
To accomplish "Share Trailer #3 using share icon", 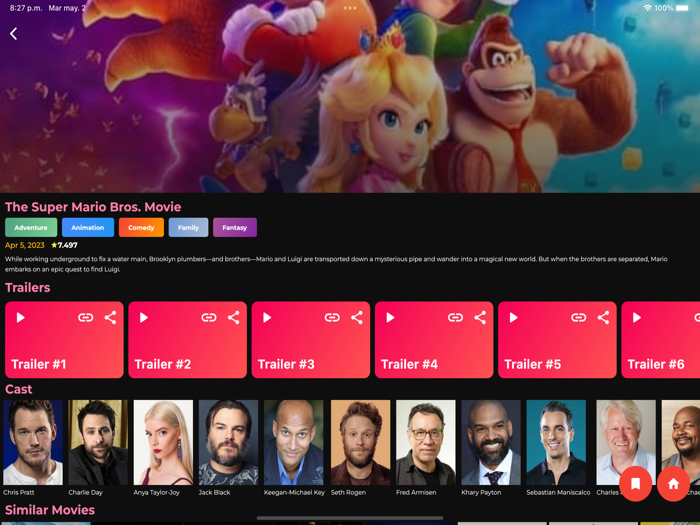I will tap(357, 317).
